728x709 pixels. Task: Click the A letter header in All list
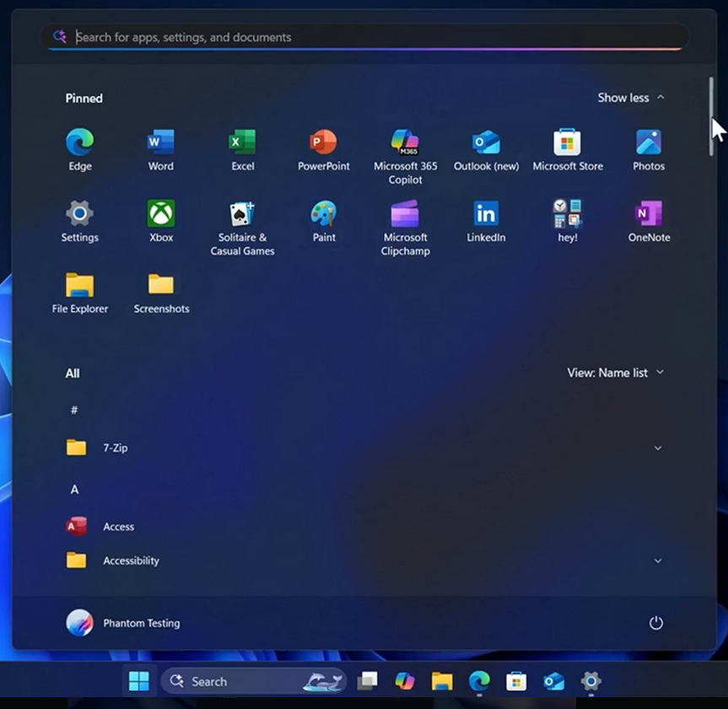click(74, 490)
